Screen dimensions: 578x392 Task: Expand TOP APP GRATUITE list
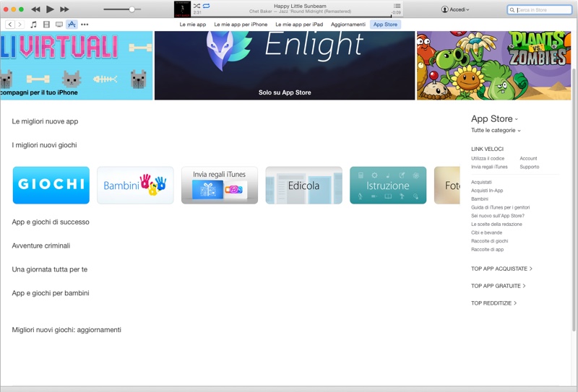coord(499,286)
